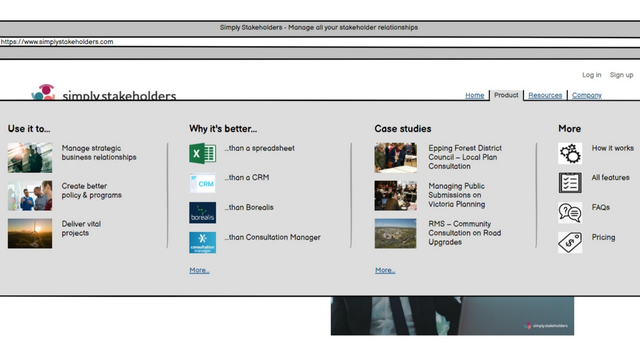Screen dimensions: 640x360
Task: Open the How it works link
Action: 613,148
